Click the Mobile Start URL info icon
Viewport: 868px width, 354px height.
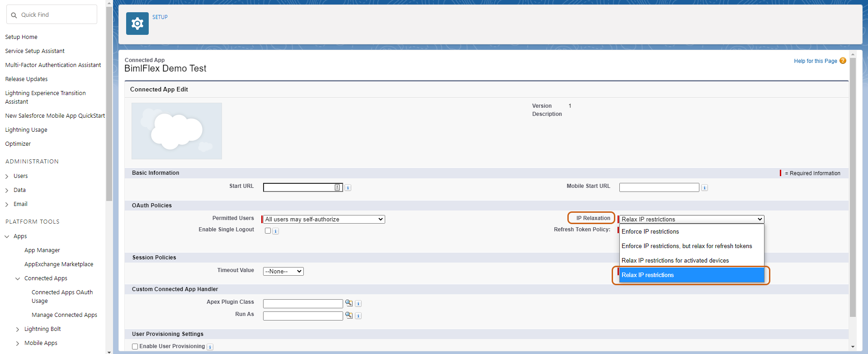point(704,188)
